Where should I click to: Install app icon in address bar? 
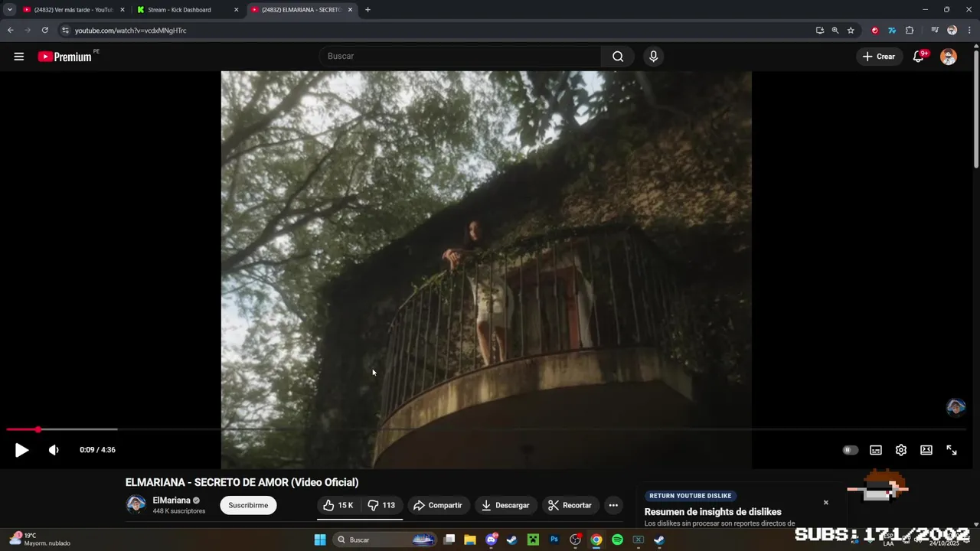820,31
